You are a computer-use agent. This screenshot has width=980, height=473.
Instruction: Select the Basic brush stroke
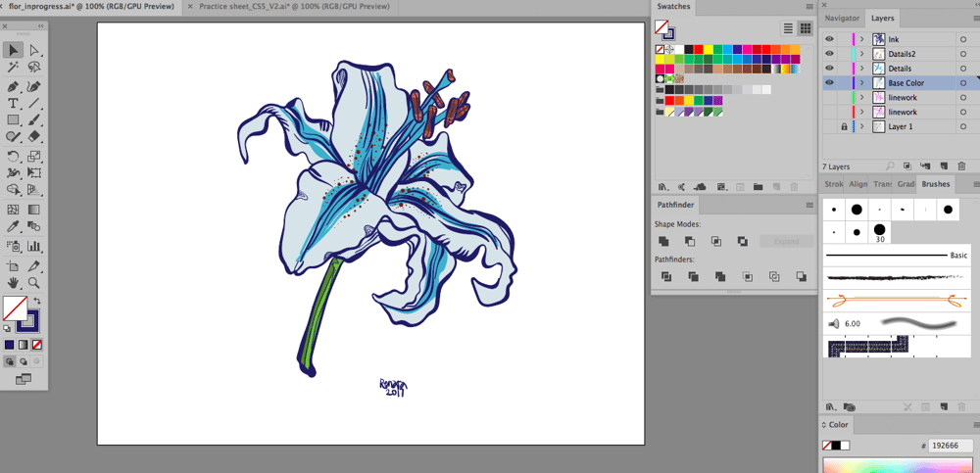[896, 256]
